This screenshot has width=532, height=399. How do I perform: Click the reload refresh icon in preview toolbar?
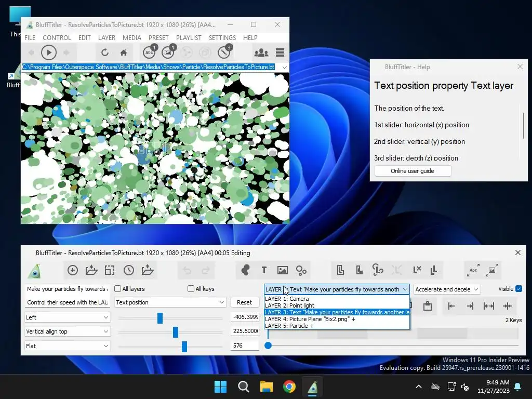point(105,52)
